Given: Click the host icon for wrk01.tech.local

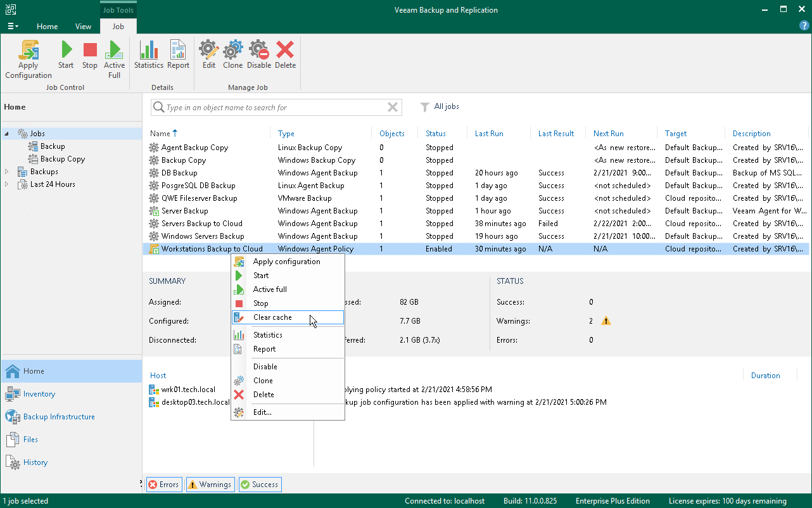Looking at the screenshot, I should tap(154, 390).
